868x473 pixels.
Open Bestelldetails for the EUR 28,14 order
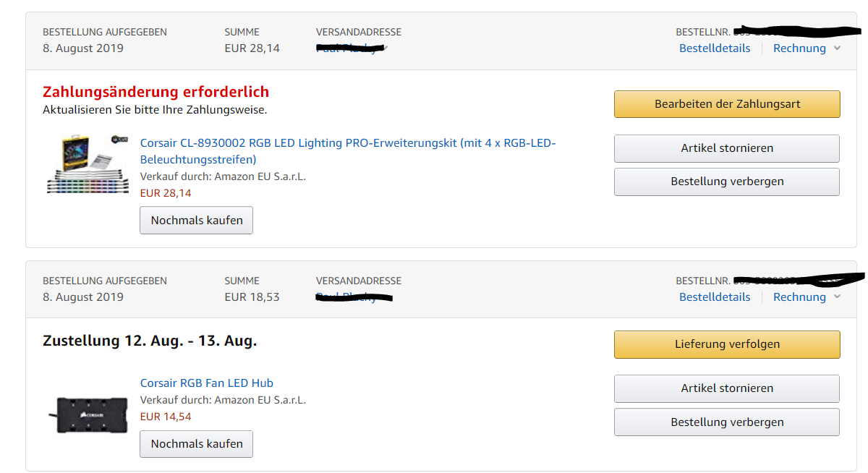tap(715, 48)
